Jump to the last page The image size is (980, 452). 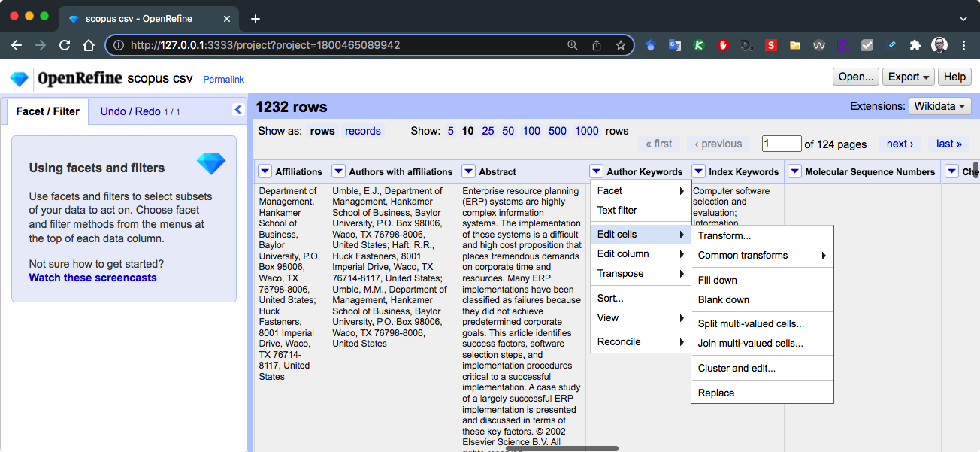(x=949, y=144)
